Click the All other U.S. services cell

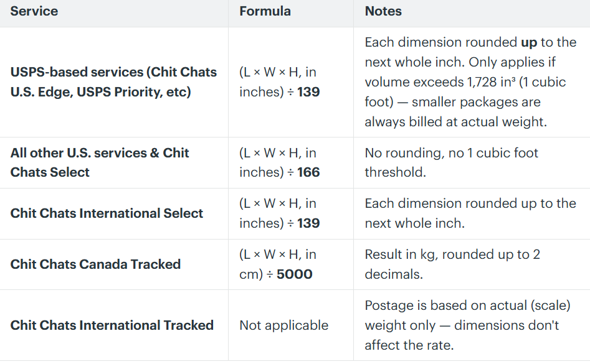(x=99, y=162)
